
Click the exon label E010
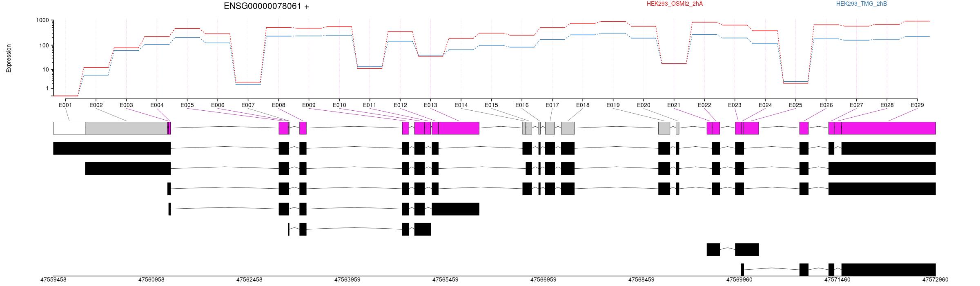(x=339, y=105)
